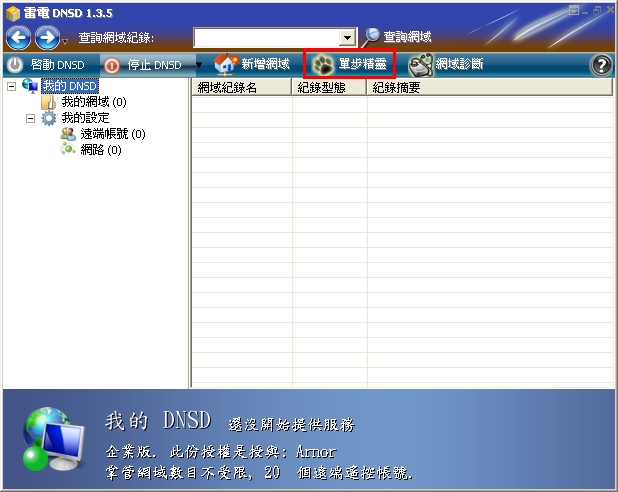Go back with the left arrow button

[x=19, y=38]
